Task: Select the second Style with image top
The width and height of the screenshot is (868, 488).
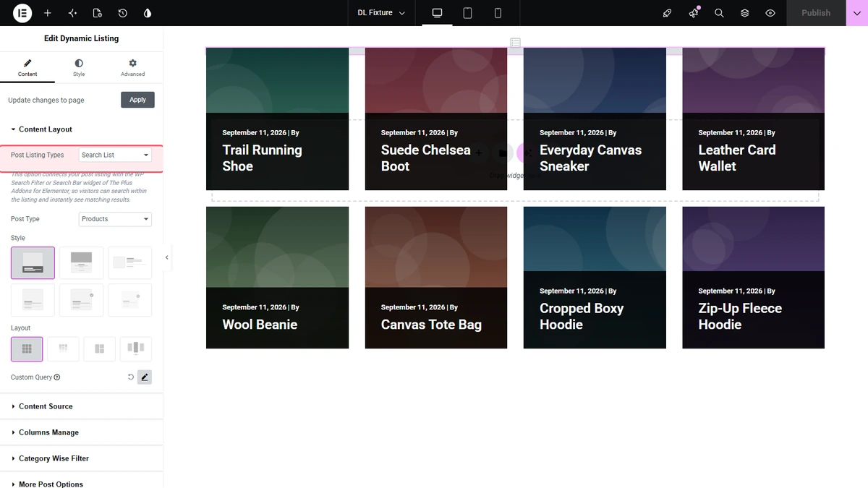Action: click(81, 263)
